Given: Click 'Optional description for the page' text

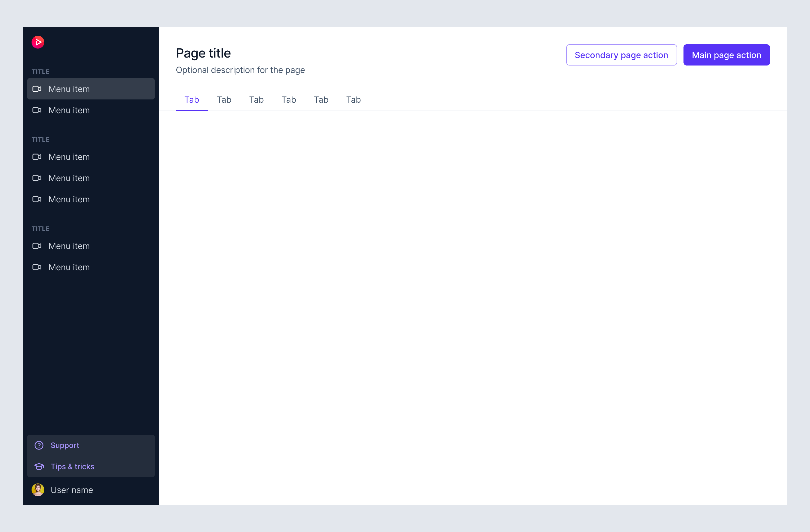Looking at the screenshot, I should 240,70.
